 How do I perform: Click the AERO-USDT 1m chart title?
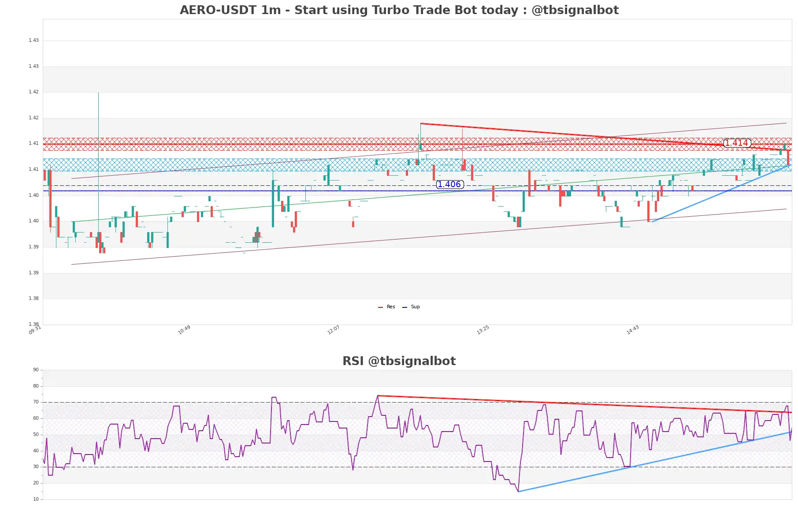point(399,10)
